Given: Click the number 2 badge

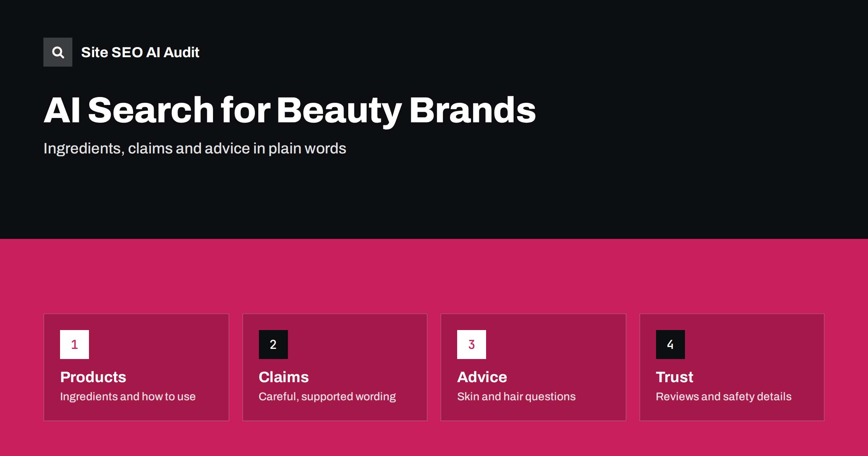Looking at the screenshot, I should click(x=273, y=345).
